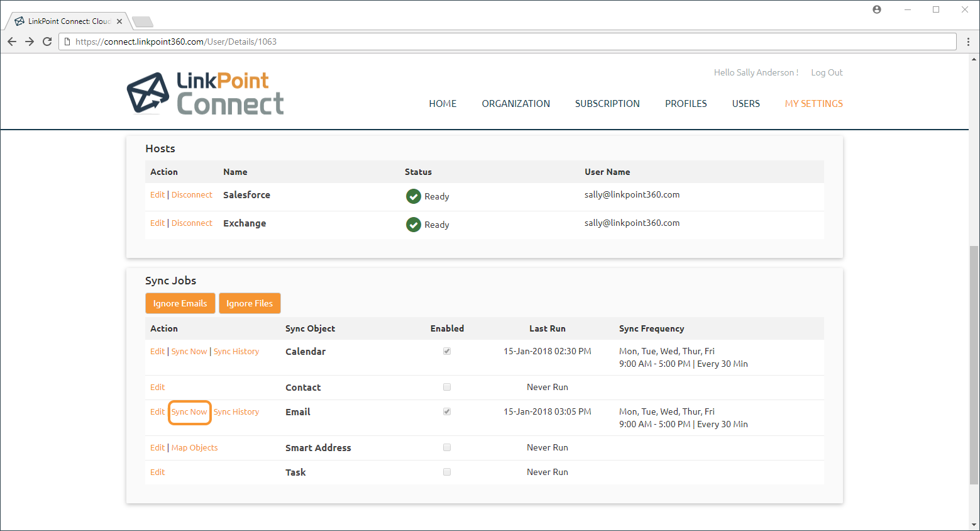
Task: Reload the page with refresh icon
Action: click(x=47, y=42)
